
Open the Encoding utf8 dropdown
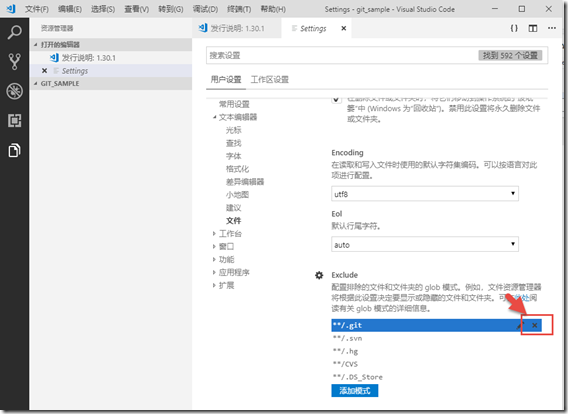click(x=425, y=194)
